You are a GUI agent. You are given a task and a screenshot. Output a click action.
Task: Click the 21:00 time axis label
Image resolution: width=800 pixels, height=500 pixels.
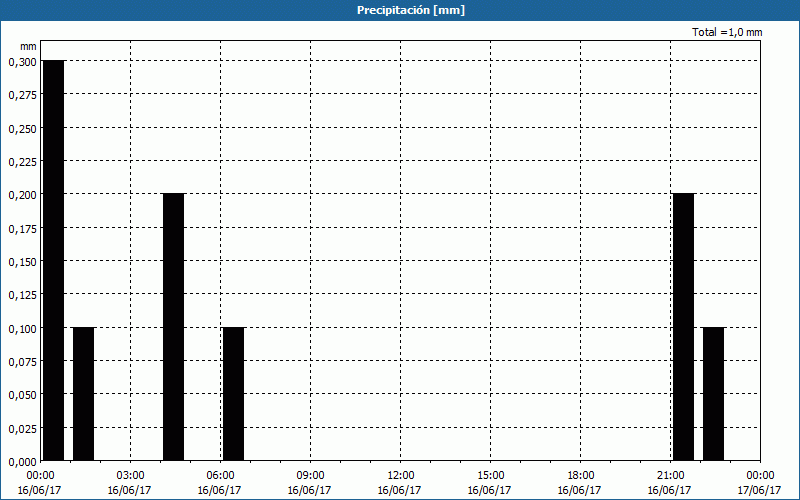coord(670,476)
